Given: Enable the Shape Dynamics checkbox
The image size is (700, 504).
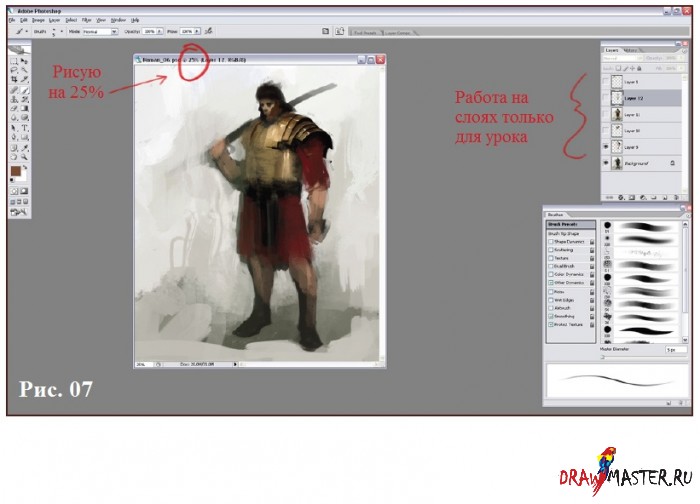Looking at the screenshot, I should tap(551, 242).
